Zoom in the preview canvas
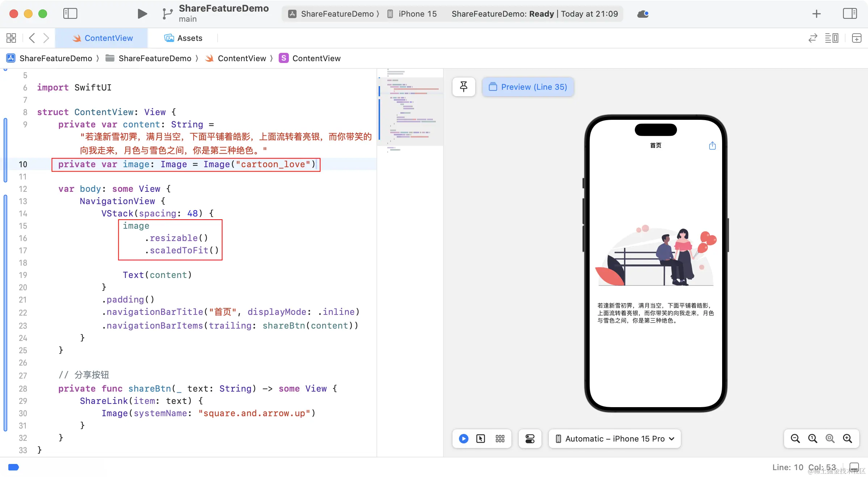The height and width of the screenshot is (477, 868). click(847, 439)
